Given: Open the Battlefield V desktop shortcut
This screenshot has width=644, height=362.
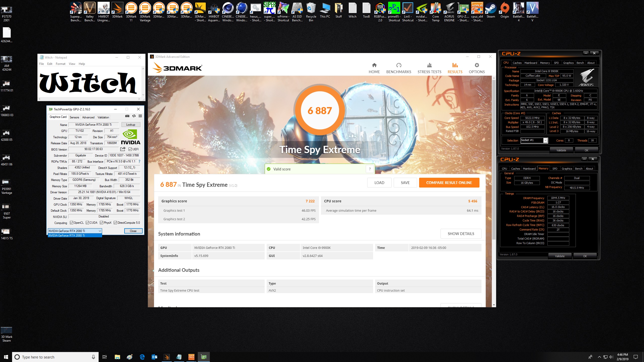Looking at the screenshot, I should tap(532, 12).
